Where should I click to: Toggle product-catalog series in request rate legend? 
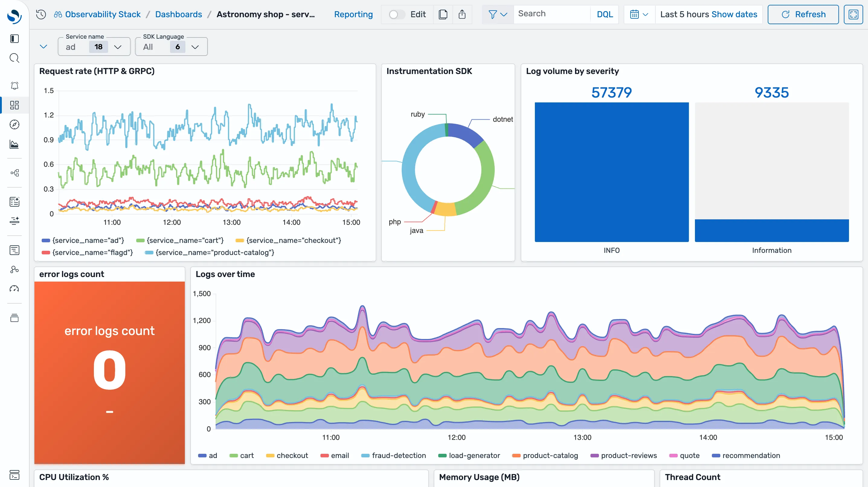210,253
